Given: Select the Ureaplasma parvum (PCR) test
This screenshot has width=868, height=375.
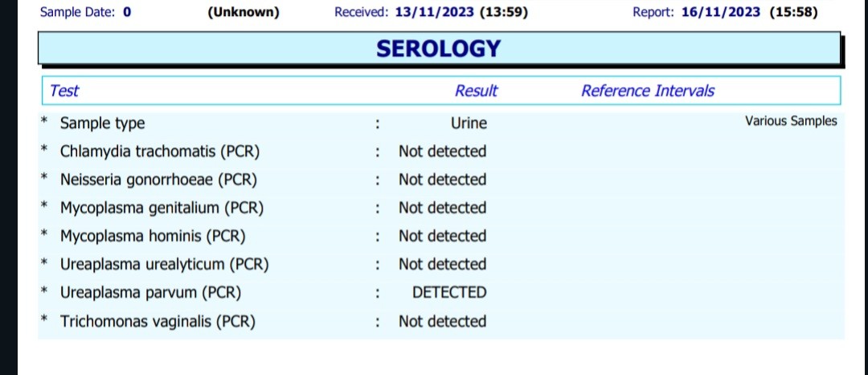Looking at the screenshot, I should pyautogui.click(x=150, y=292).
